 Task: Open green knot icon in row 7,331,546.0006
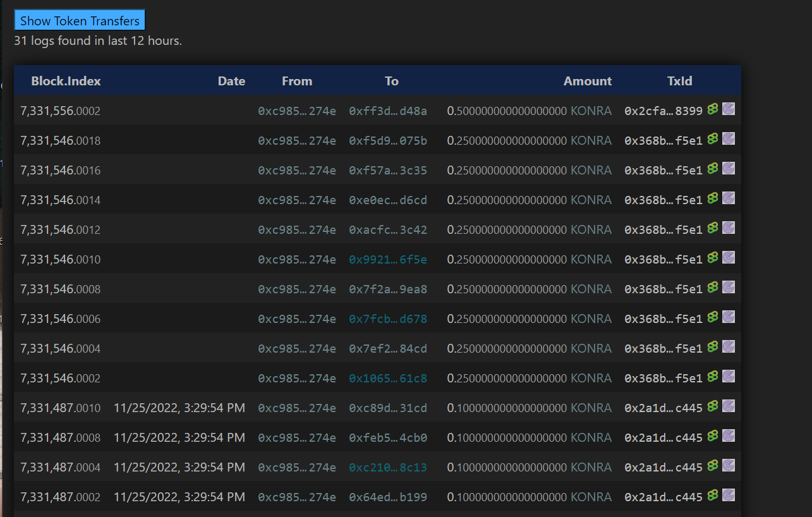tap(713, 317)
